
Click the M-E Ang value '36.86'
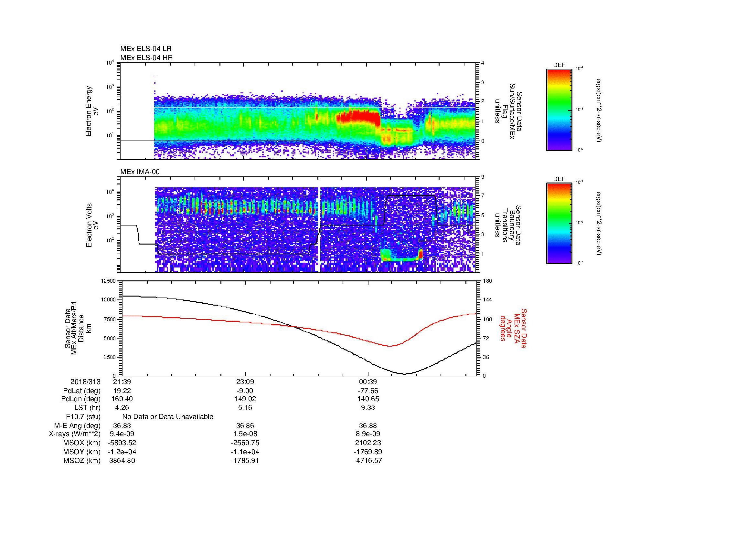click(245, 426)
